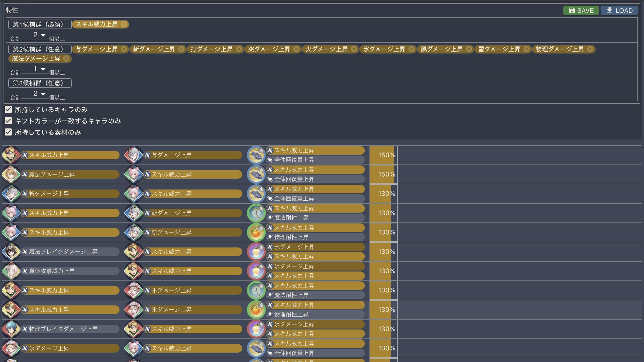The image size is (644, 362).
Task: Remove 魔法ダメージ上昇 chip from group 2
Action: (66, 58)
